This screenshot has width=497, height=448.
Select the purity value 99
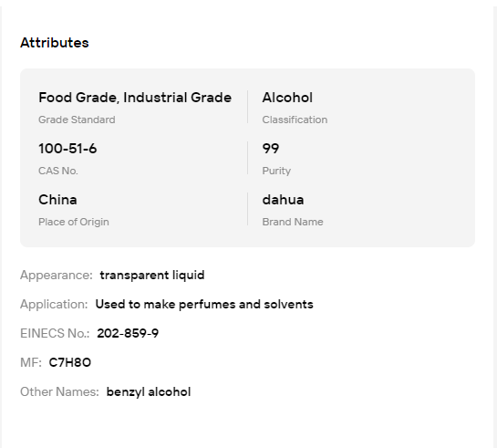[x=271, y=149]
